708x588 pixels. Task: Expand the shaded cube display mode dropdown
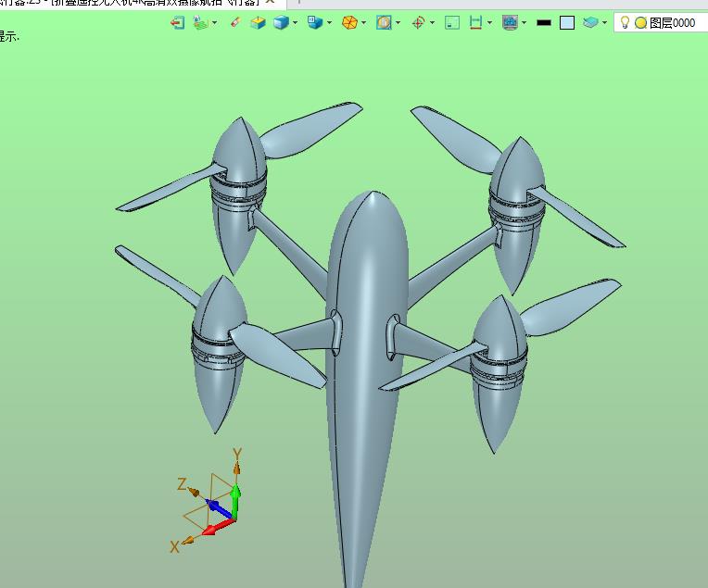pos(295,22)
